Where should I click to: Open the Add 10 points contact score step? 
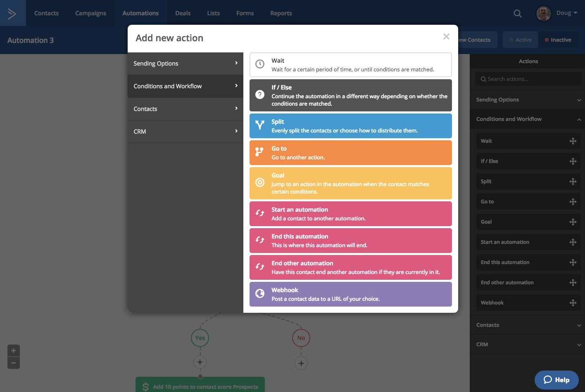[x=200, y=385]
